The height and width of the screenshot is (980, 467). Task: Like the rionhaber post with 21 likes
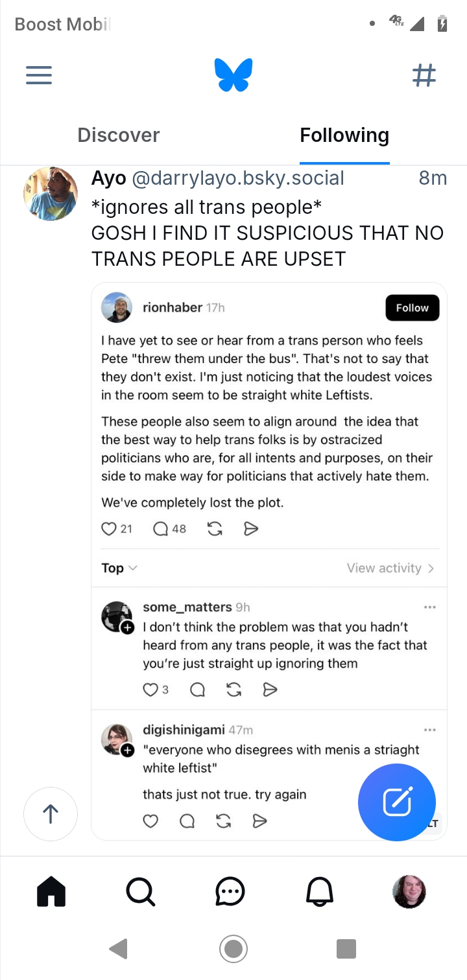coord(109,529)
